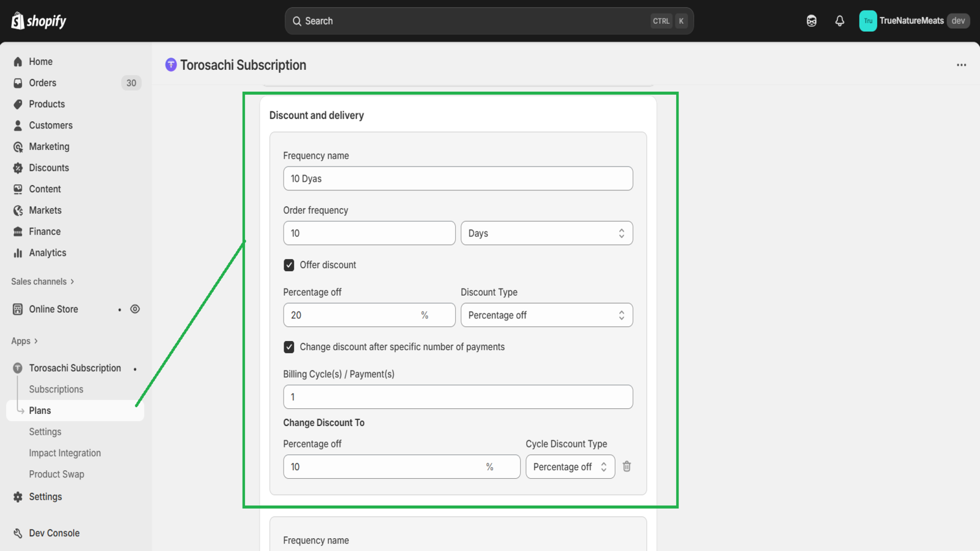Viewport: 980px width, 551px height.
Task: Click the TrueNatureMeats store name
Action: 911,21
